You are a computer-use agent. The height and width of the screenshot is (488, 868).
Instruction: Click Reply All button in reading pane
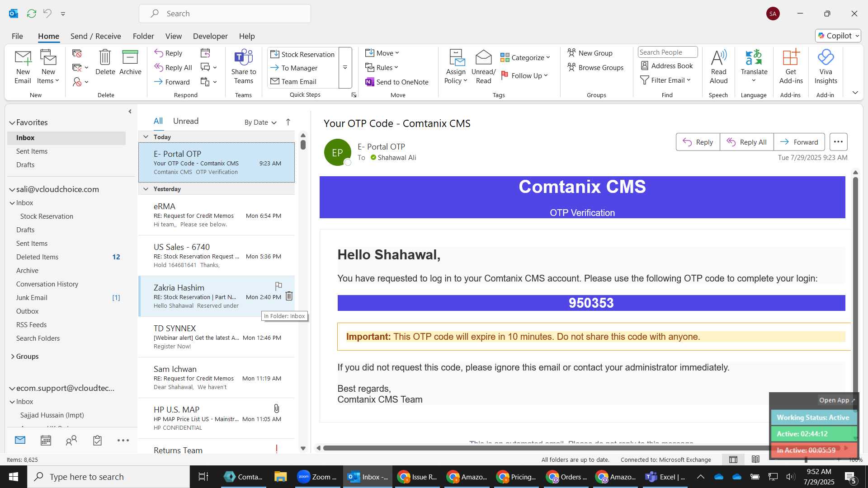pyautogui.click(x=746, y=142)
